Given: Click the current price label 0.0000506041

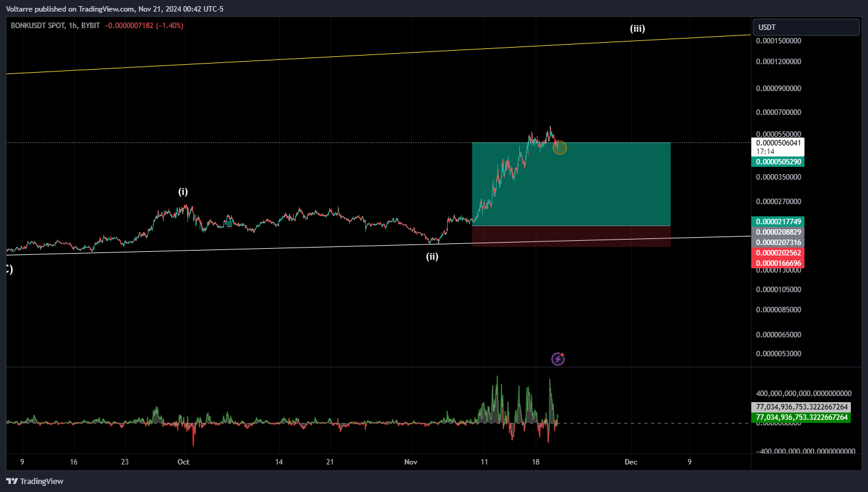Looking at the screenshot, I should click(778, 142).
